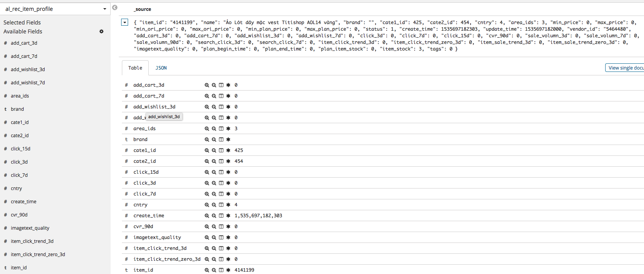Open View single document
The image size is (644, 274).
pos(625,68)
